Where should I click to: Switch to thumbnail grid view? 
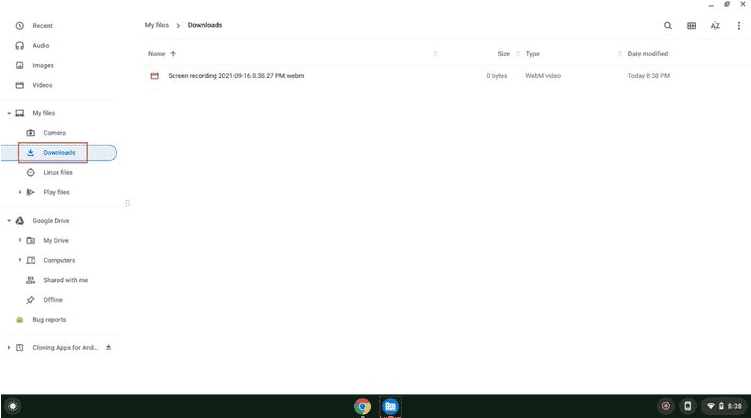pos(692,26)
